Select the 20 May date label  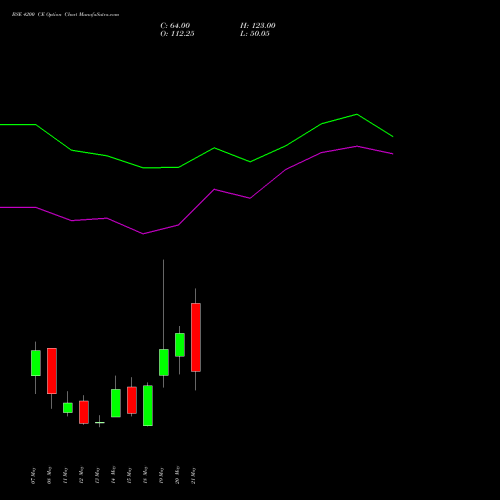click(177, 476)
